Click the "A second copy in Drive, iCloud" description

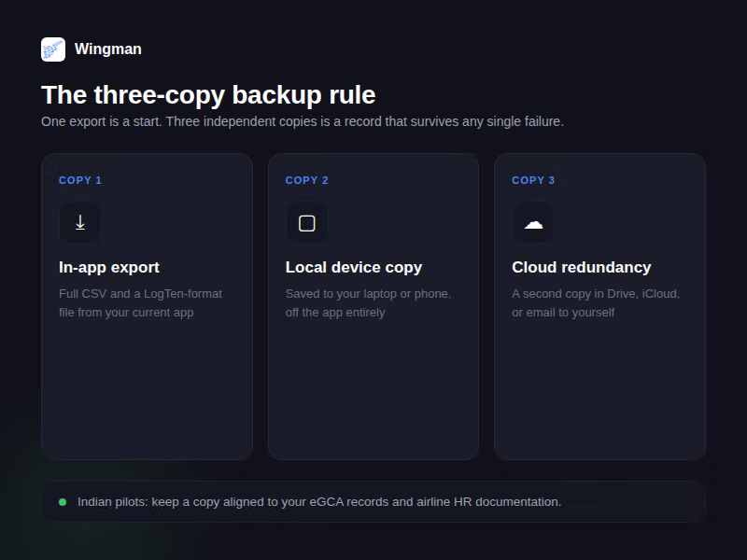click(596, 302)
